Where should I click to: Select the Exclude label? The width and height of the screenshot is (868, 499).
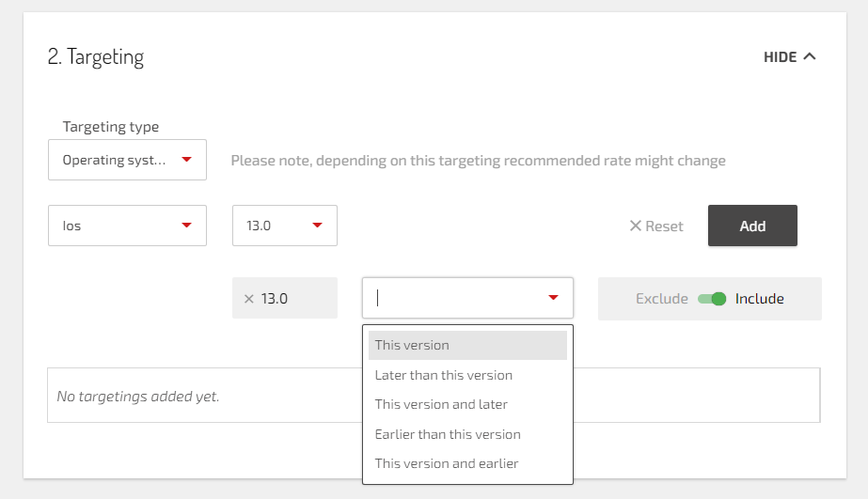pyautogui.click(x=661, y=299)
